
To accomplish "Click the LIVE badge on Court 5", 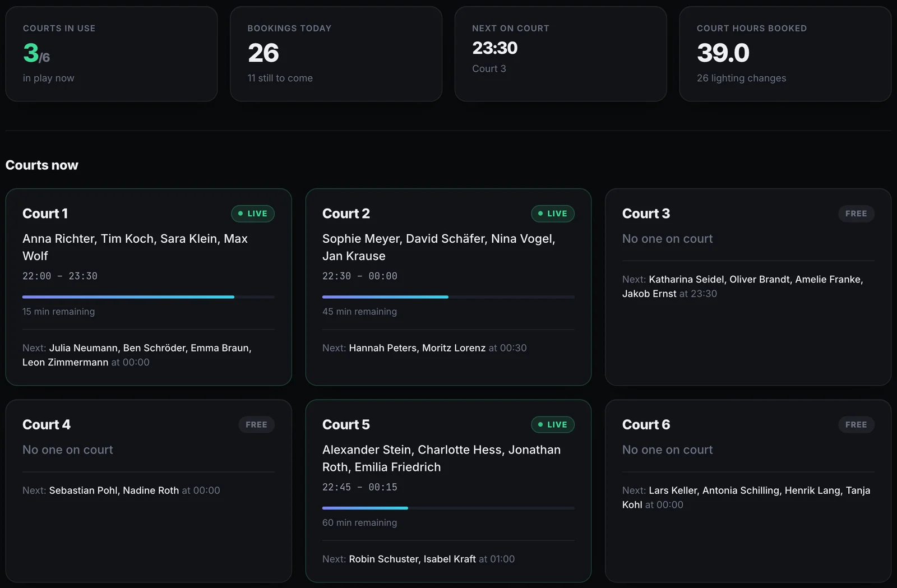I will [x=553, y=425].
